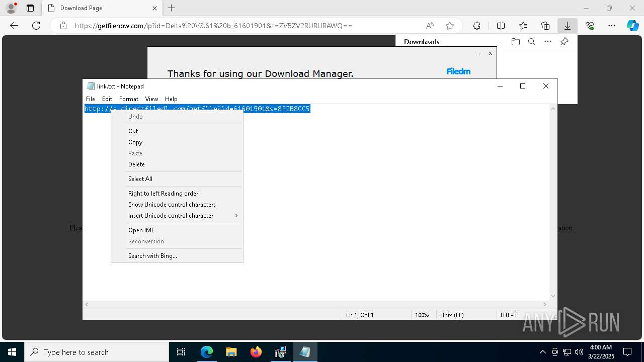This screenshot has height=362, width=644.
Task: Minimize the Download Manager popup
Action: tap(478, 53)
